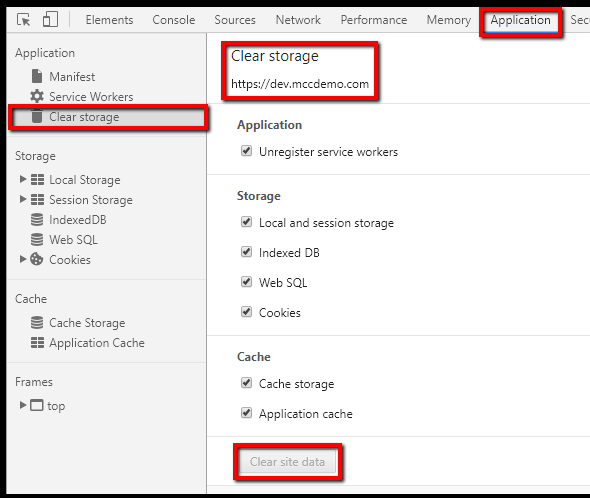This screenshot has width=590, height=498.
Task: Click the IndexedDB database icon
Action: click(x=37, y=219)
